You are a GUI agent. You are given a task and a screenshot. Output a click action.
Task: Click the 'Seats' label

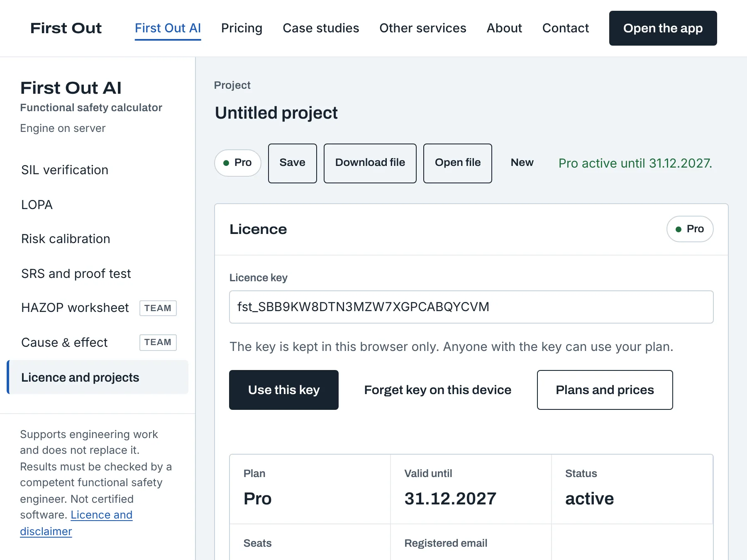[257, 543]
